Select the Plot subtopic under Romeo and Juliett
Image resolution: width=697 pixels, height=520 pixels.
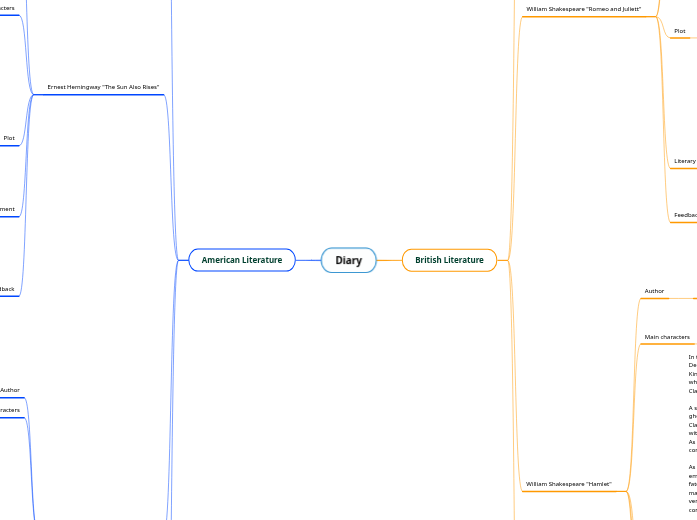coord(680,31)
